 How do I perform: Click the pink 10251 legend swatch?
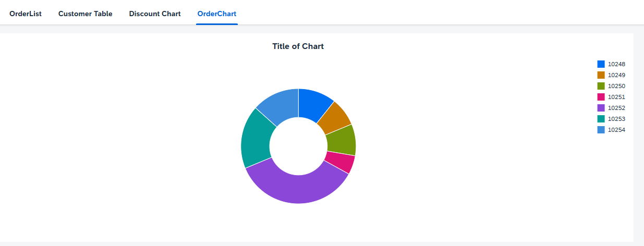click(x=601, y=97)
